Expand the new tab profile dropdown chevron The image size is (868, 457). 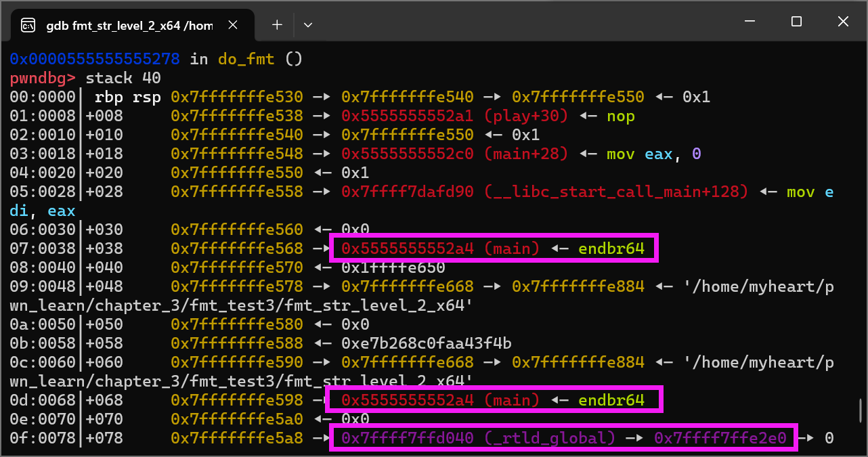pos(308,25)
